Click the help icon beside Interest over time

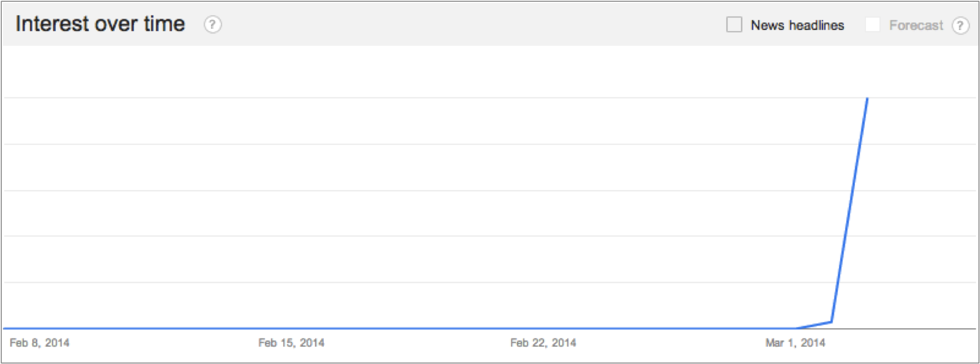[213, 25]
